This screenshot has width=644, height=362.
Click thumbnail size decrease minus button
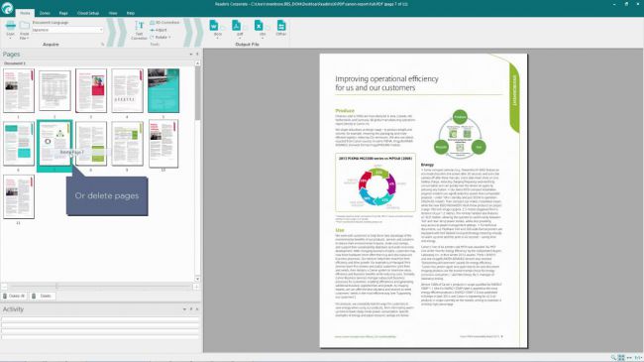[x=5, y=287]
